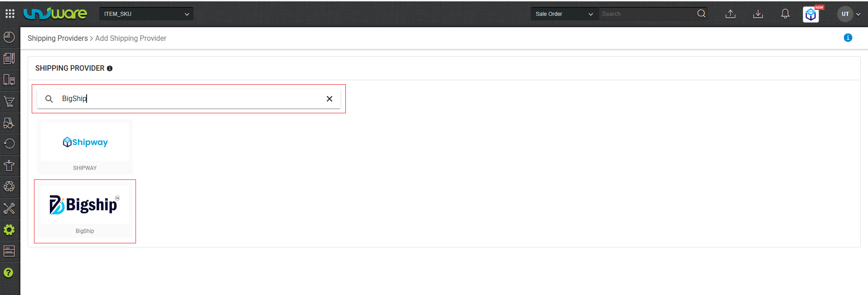This screenshot has width=868, height=295.
Task: Open the third sidebar icon with shelf and box
Action: 9,80
